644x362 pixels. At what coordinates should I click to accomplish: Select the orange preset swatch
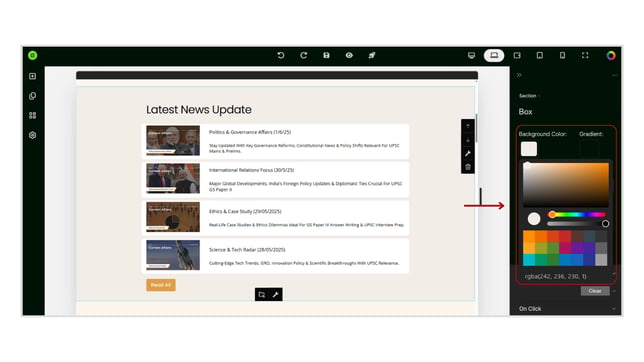coord(529,236)
